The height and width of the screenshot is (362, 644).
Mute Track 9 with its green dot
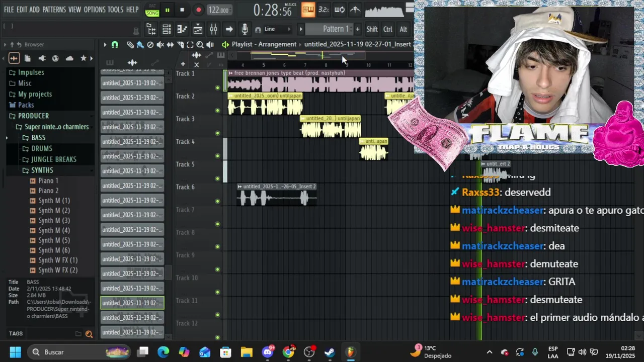217,269
